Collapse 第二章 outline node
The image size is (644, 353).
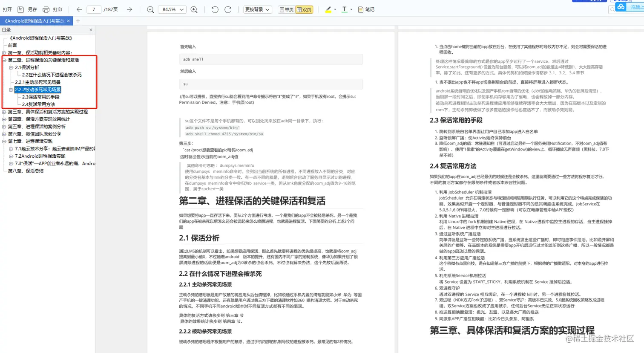pyautogui.click(x=4, y=60)
